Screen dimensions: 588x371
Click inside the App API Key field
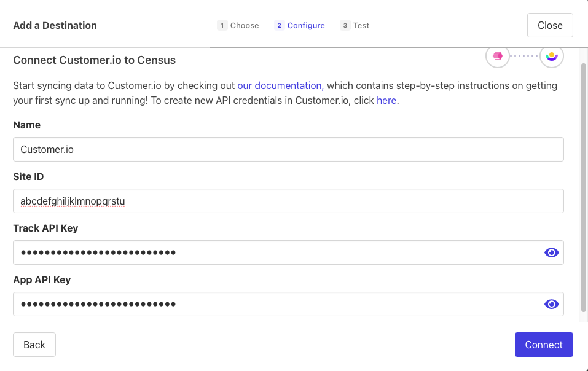click(x=276, y=304)
